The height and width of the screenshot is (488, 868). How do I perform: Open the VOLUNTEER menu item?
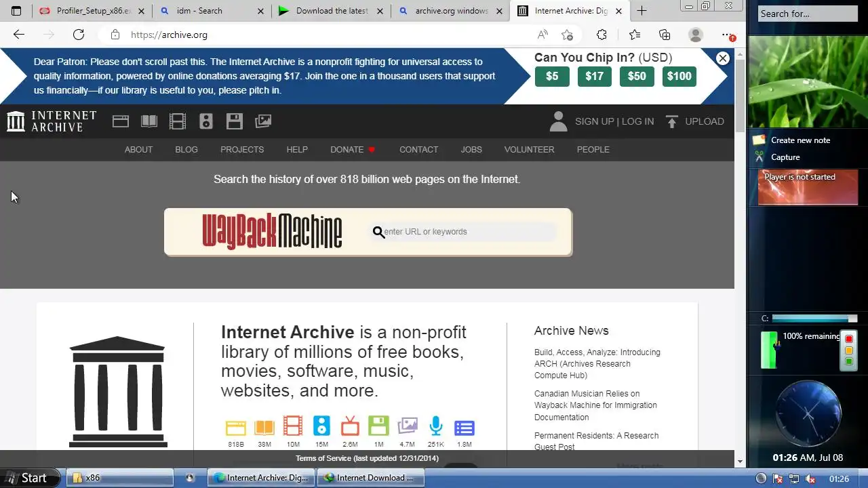click(x=529, y=149)
